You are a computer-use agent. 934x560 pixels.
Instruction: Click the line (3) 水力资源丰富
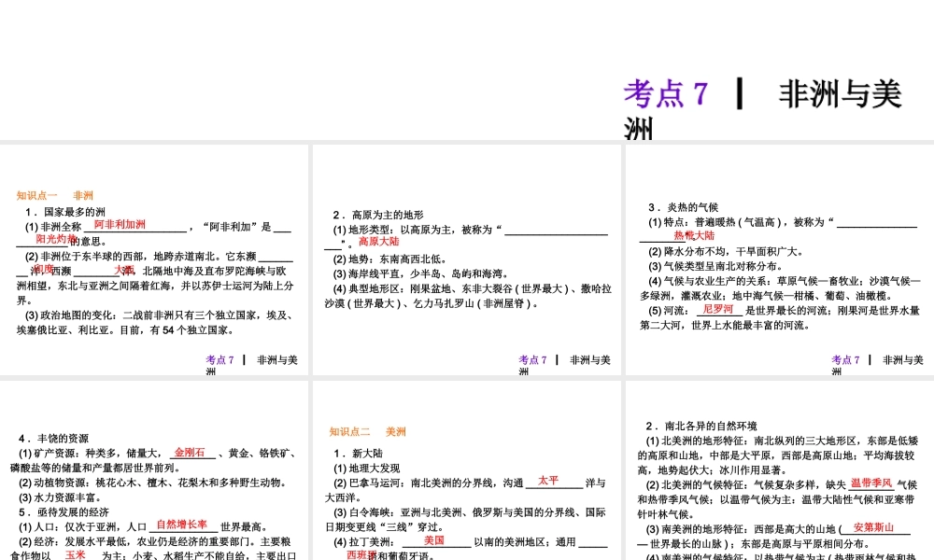[x=60, y=497]
